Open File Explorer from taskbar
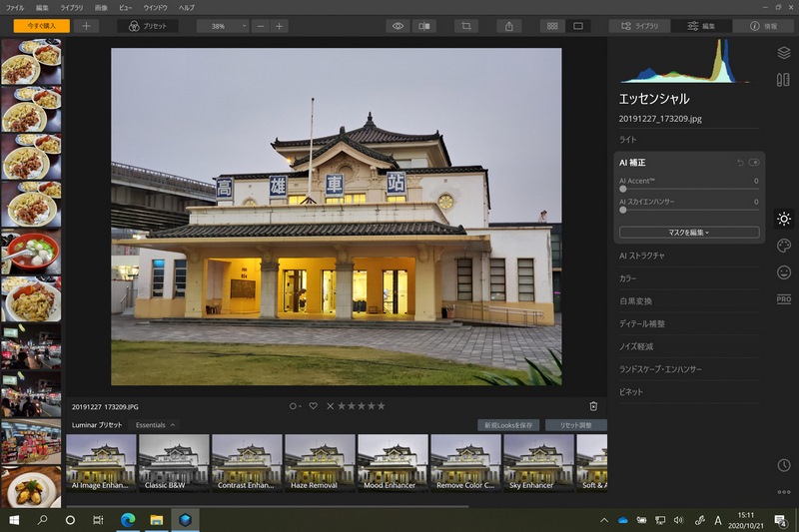 pos(157,520)
